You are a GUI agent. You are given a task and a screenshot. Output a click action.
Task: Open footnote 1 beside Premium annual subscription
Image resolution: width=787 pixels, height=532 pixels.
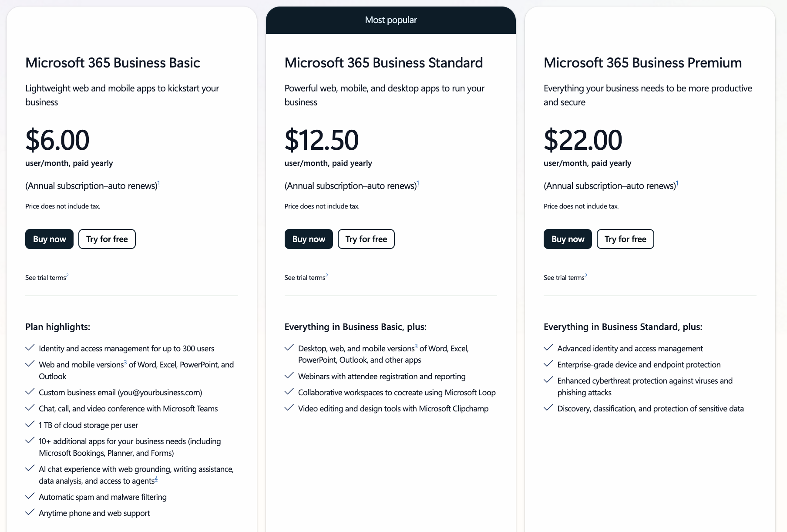[677, 184]
